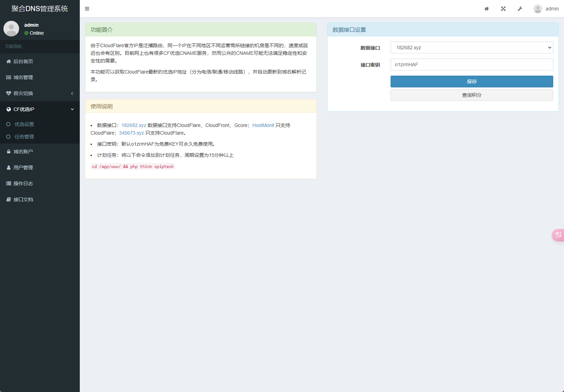
Task: Open 接口文档 menu item
Action: [x=40, y=199]
